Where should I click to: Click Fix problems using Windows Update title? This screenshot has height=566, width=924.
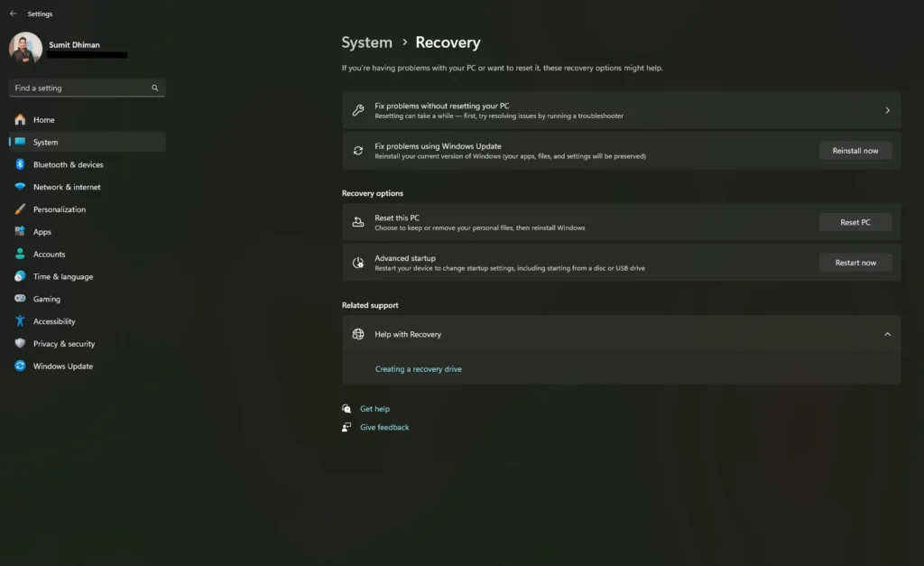438,146
